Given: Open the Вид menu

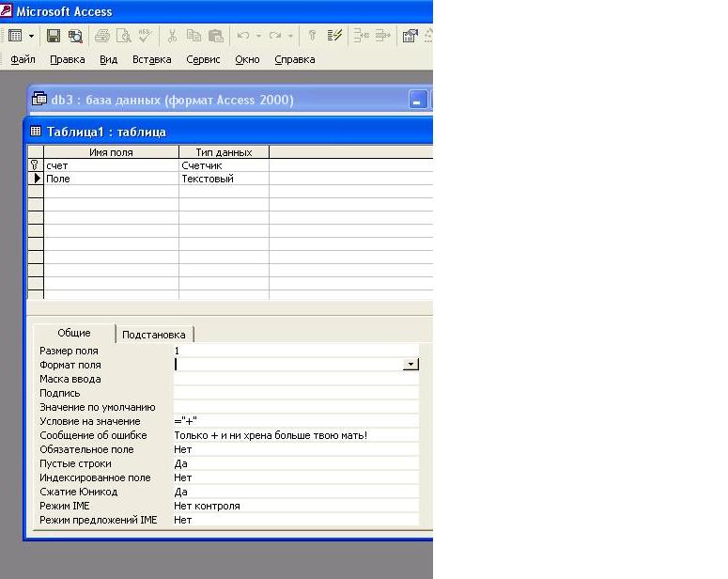Looking at the screenshot, I should tap(108, 59).
